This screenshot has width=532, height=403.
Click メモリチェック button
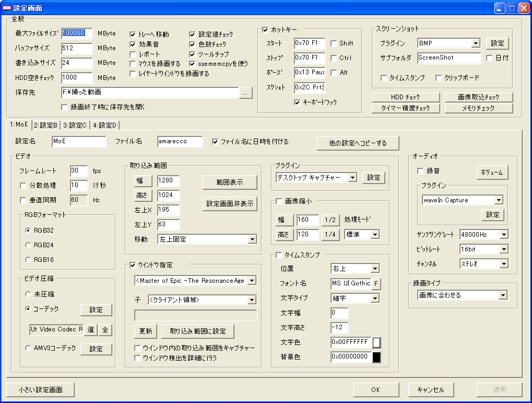click(478, 108)
